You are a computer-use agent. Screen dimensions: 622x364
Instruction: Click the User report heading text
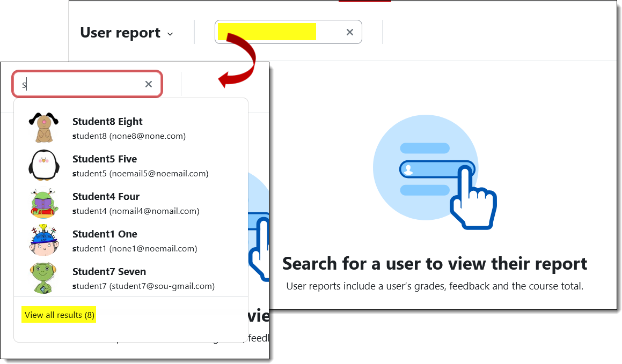[120, 33]
